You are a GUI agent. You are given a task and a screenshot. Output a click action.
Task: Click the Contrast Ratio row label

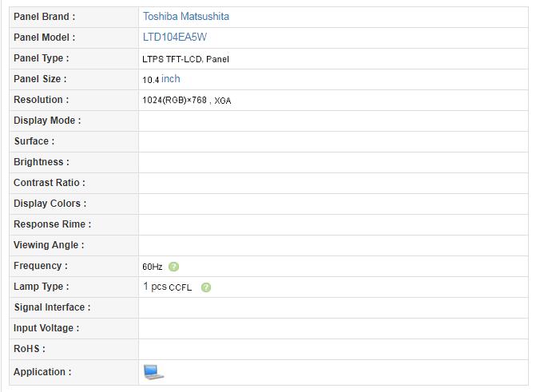coord(50,183)
